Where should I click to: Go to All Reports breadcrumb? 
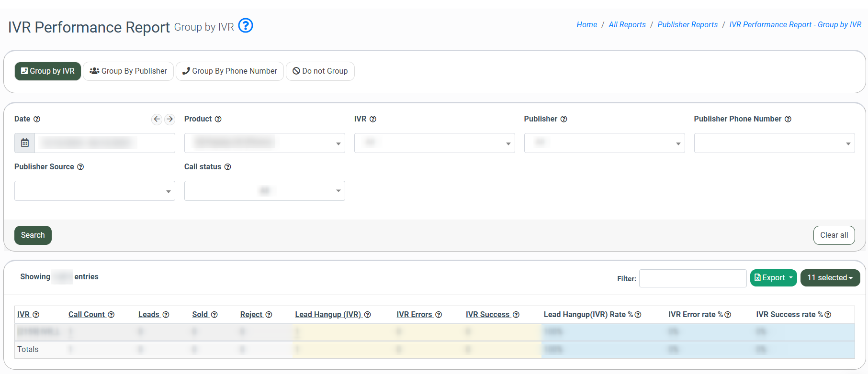pyautogui.click(x=627, y=25)
